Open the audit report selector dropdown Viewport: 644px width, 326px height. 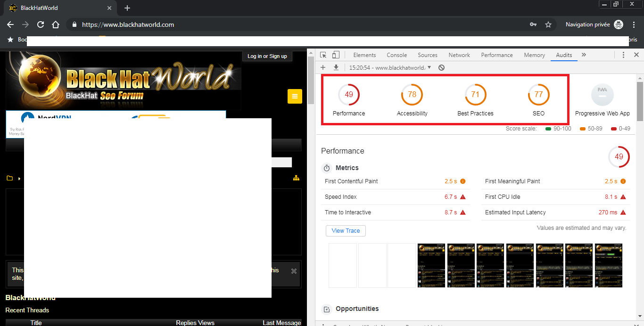(390, 67)
